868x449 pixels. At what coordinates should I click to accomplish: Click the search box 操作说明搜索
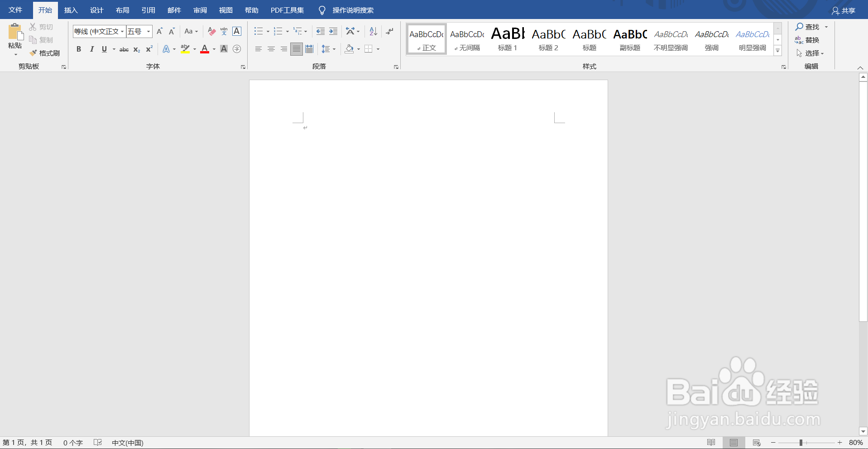pos(353,10)
